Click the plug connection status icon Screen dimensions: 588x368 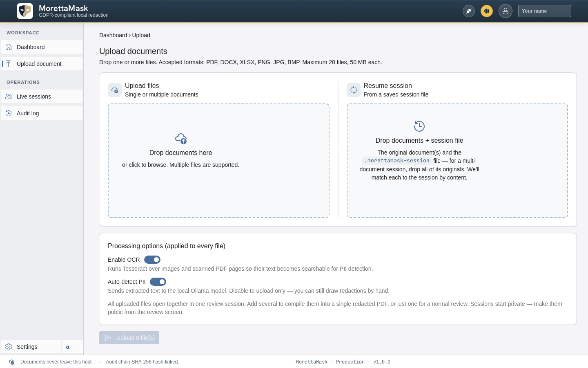click(469, 11)
